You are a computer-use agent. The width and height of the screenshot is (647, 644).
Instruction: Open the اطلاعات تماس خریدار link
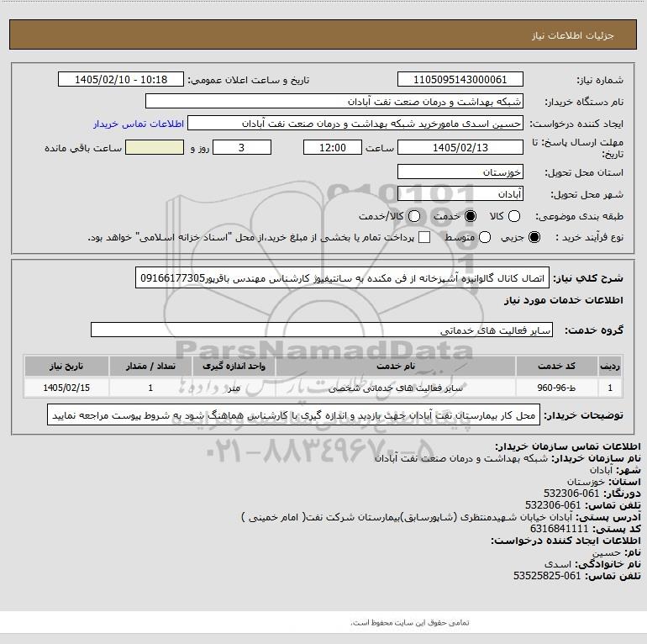[139, 124]
